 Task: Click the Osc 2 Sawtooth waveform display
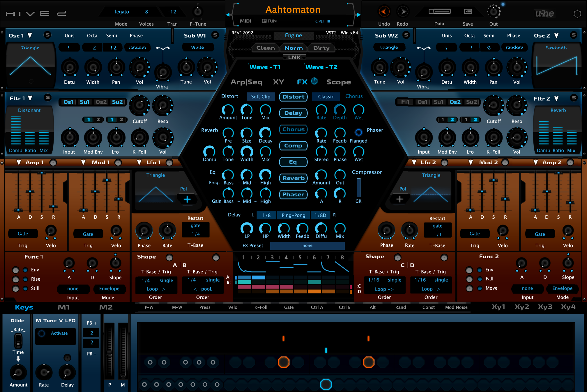(x=556, y=65)
